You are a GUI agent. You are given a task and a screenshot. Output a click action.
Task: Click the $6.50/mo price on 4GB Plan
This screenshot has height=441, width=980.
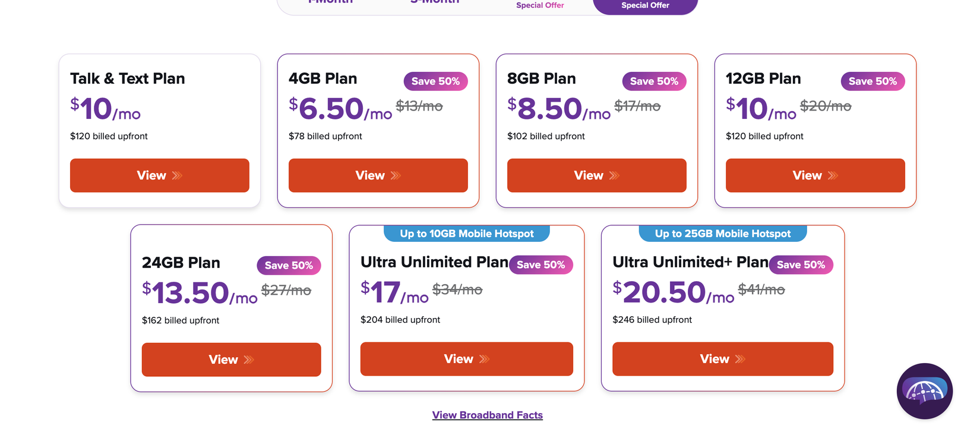(339, 109)
